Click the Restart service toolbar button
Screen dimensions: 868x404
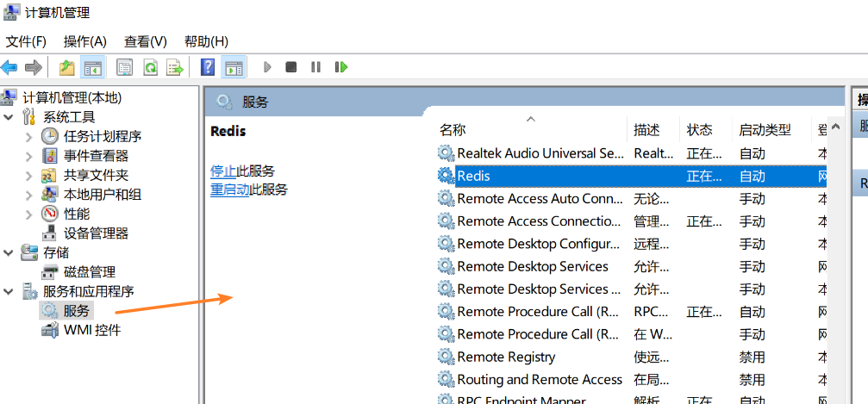tap(341, 67)
